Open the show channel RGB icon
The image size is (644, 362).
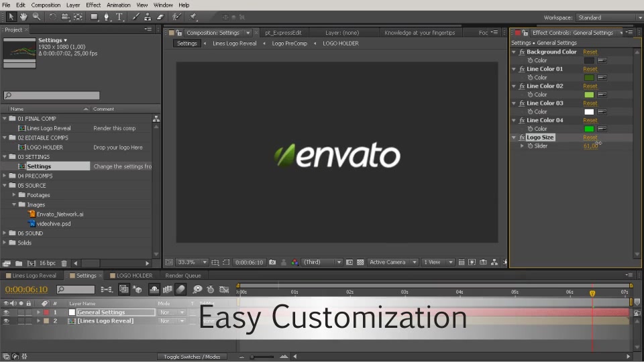click(295, 262)
